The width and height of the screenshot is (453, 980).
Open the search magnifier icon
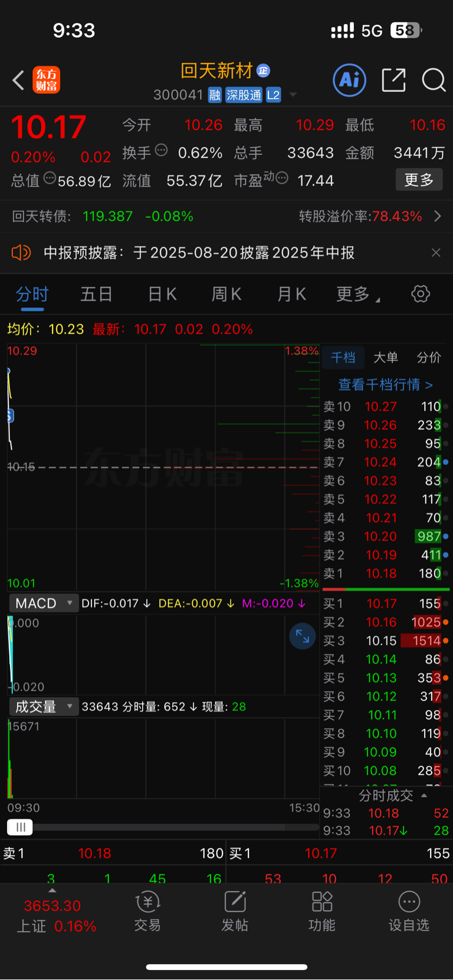click(434, 80)
